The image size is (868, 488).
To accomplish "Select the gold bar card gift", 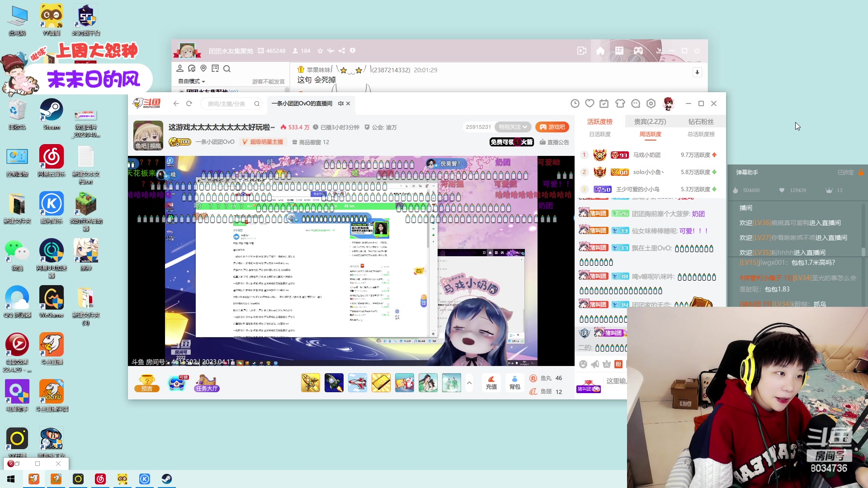I will click(381, 383).
